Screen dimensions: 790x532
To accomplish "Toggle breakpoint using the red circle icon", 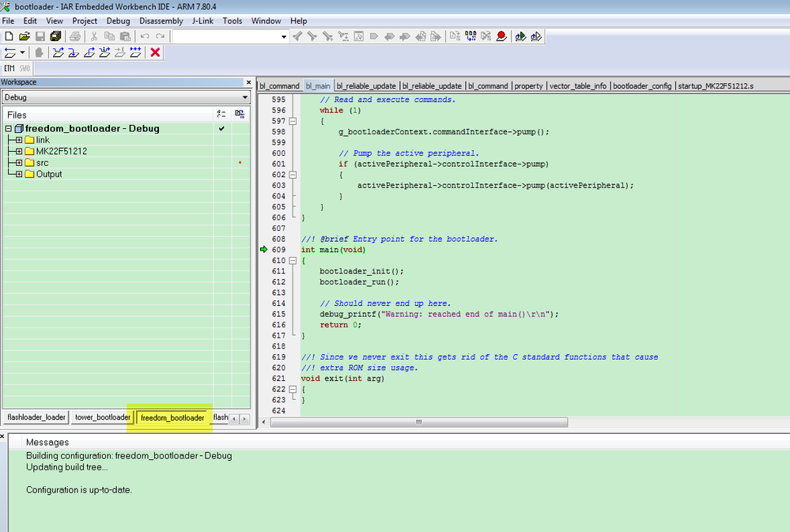I will 501,36.
